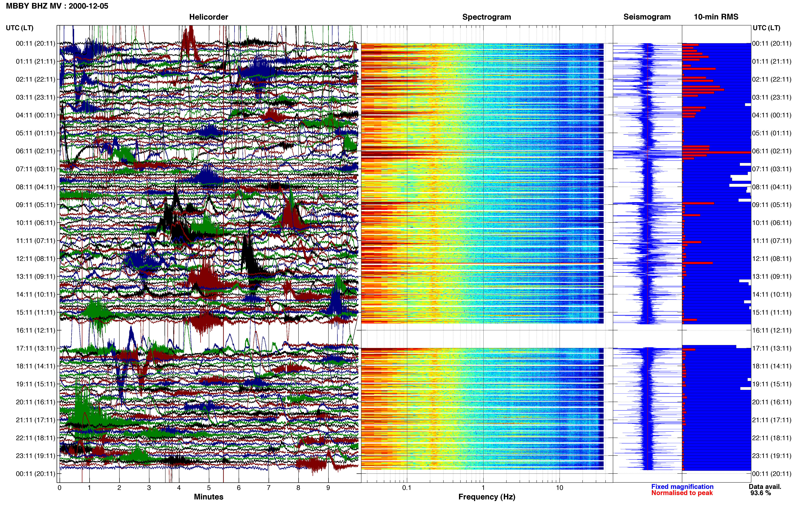The image size is (812, 508).
Task: Click the '10-min RMS' panel heading
Action: (x=716, y=17)
